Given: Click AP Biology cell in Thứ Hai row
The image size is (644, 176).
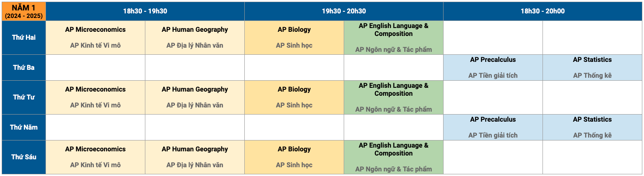Looking at the screenshot, I should click(294, 38).
